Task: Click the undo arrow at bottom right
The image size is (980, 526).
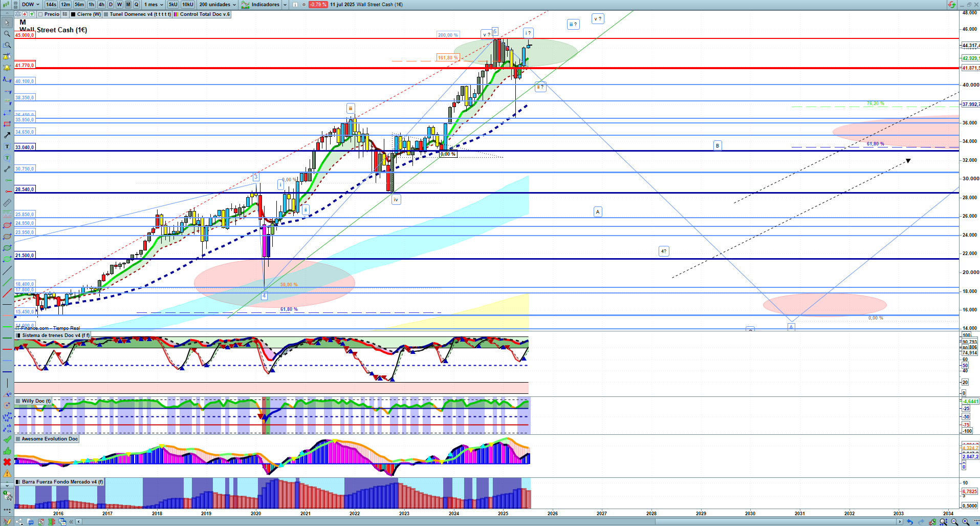Action: pyautogui.click(x=909, y=522)
